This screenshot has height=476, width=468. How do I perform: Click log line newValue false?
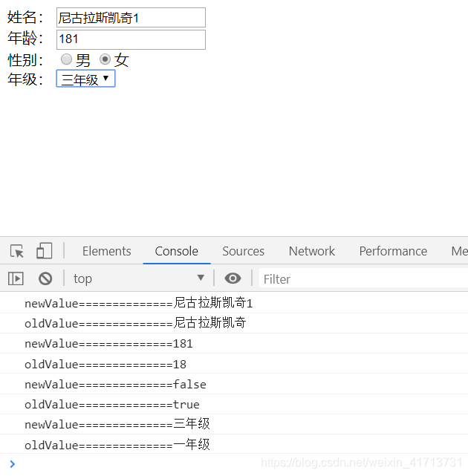(x=234, y=384)
